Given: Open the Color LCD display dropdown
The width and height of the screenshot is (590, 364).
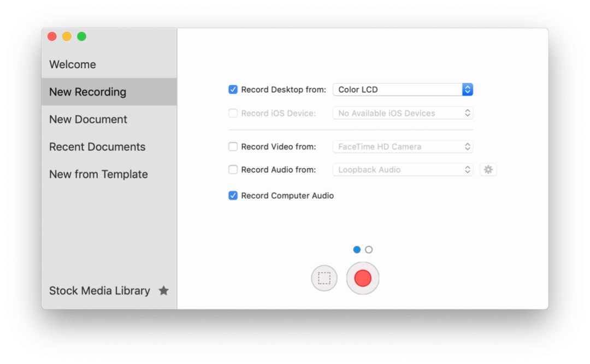Looking at the screenshot, I should pyautogui.click(x=403, y=89).
